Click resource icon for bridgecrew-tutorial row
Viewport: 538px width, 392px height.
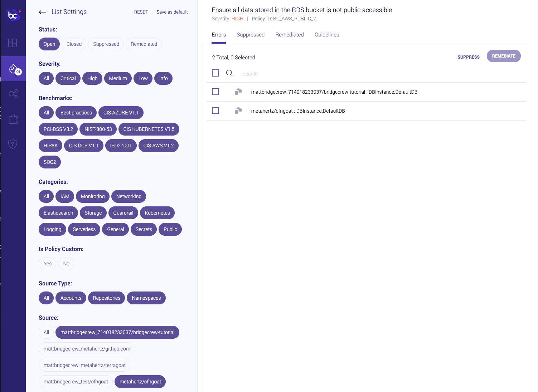tap(239, 92)
